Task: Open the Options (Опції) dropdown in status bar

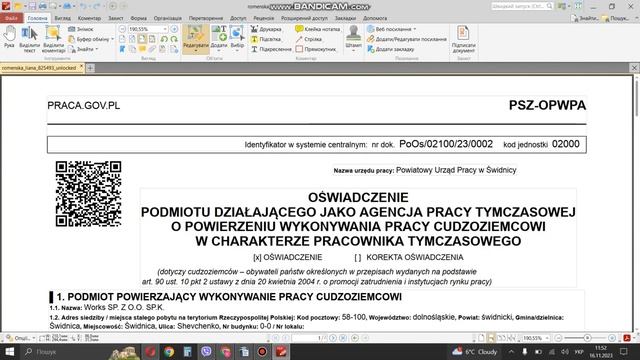Action: 21,338
